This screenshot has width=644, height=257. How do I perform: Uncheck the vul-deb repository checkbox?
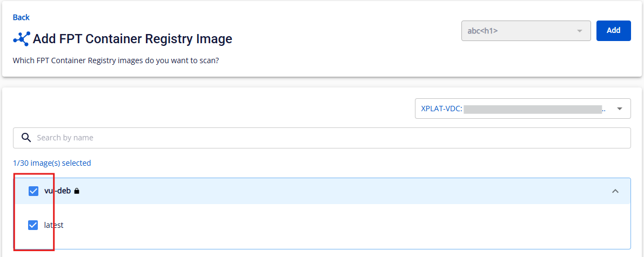pos(33,191)
